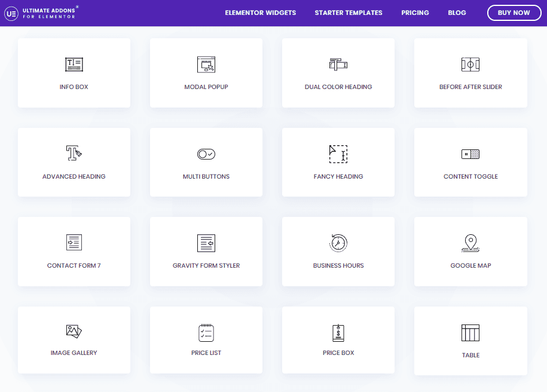
Task: Click the Business Hours clock icon
Action: (338, 243)
